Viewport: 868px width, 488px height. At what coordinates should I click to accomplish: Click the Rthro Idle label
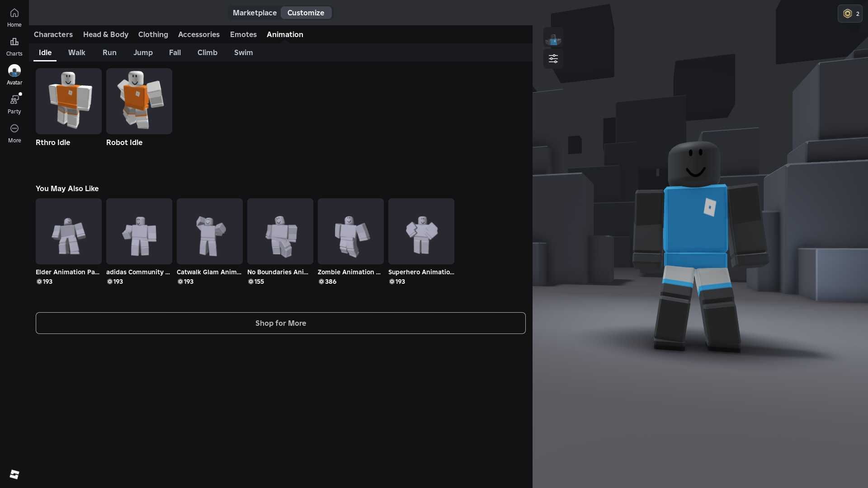tap(53, 142)
